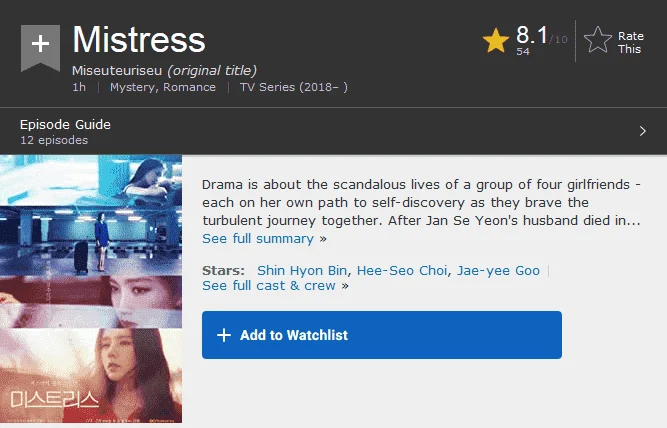Image resolution: width=667 pixels, height=428 pixels.
Task: Open Jae-yee Goo's actor page
Action: pyautogui.click(x=498, y=271)
